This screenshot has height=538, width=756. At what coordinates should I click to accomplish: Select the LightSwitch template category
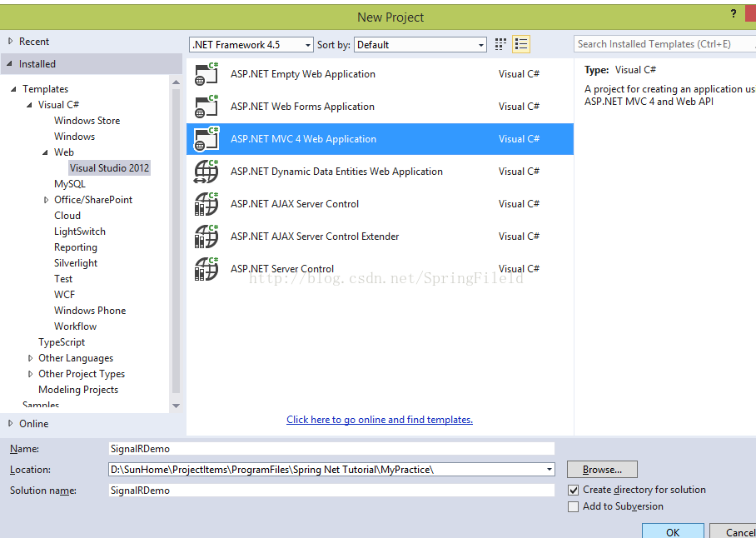[x=80, y=232]
